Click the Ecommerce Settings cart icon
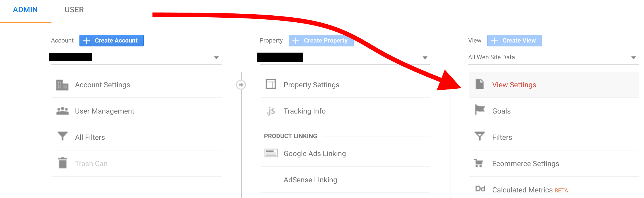 point(479,163)
